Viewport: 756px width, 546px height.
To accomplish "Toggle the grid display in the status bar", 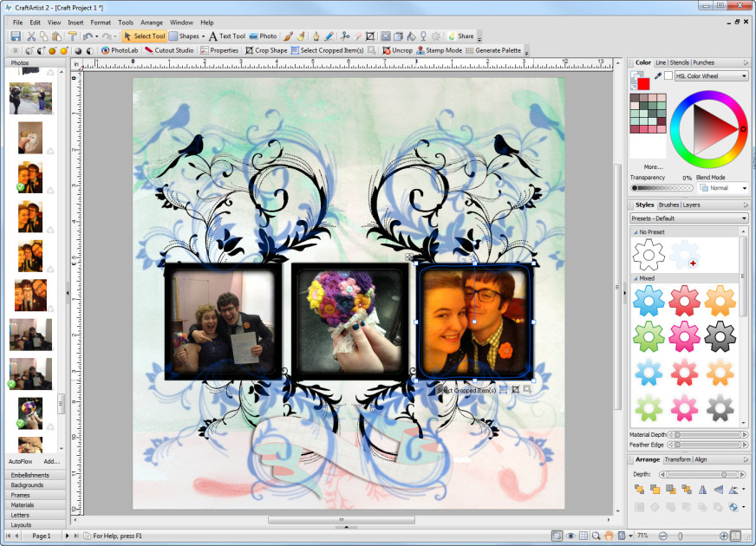I will [583, 536].
